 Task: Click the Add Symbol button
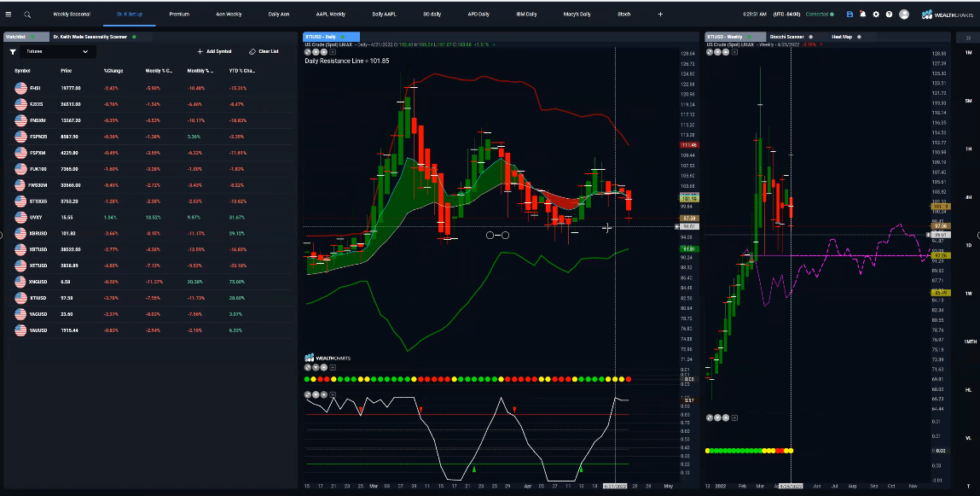214,52
